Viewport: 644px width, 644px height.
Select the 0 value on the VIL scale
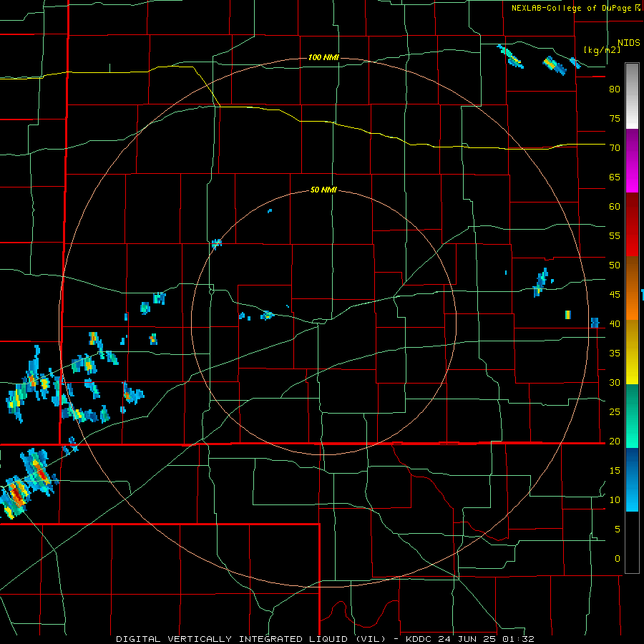click(618, 559)
